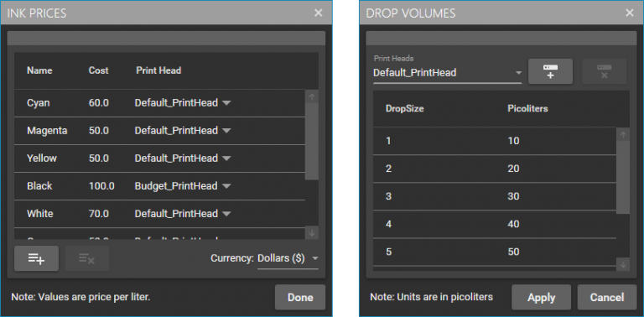The image size is (644, 317).
Task: Click the Print Head column header
Action: point(158,70)
